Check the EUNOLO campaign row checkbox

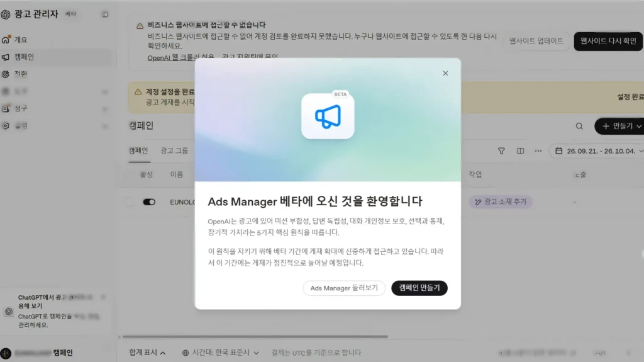pos(130,202)
